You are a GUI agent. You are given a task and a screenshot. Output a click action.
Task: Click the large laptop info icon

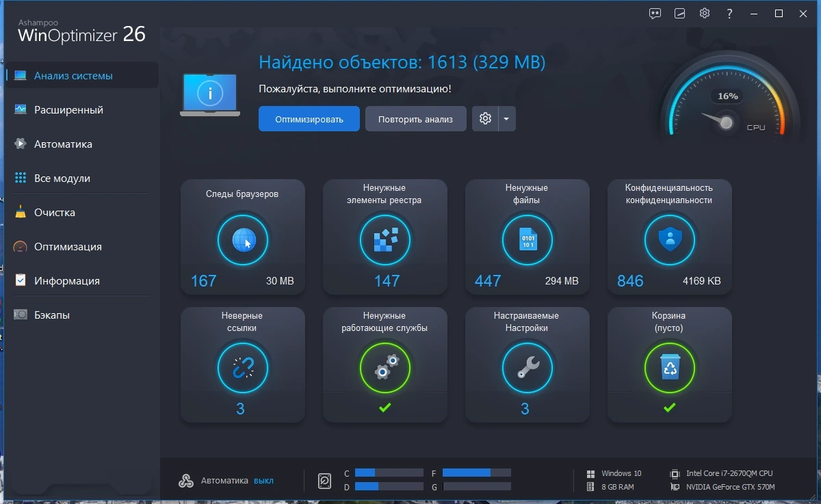[x=210, y=95]
